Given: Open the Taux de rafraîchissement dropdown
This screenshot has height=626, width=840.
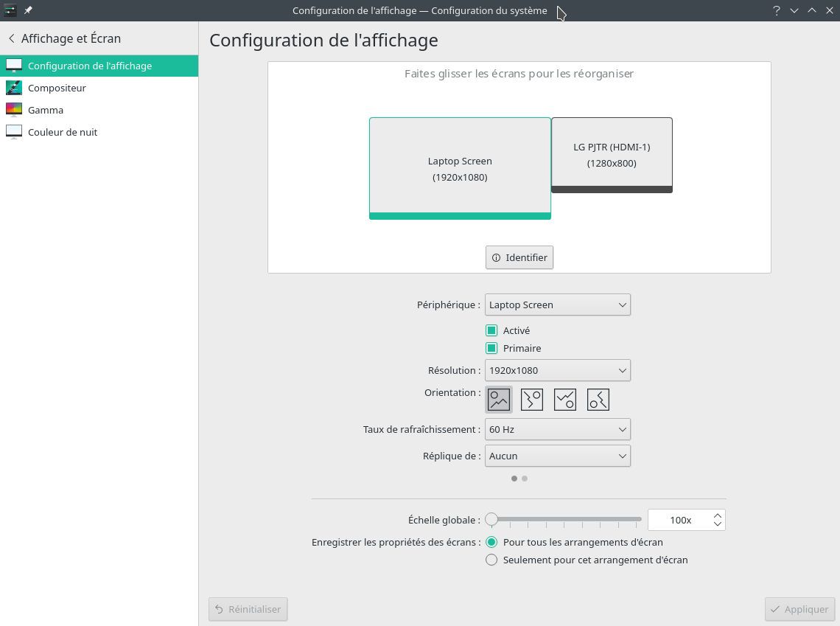Looking at the screenshot, I should click(557, 429).
